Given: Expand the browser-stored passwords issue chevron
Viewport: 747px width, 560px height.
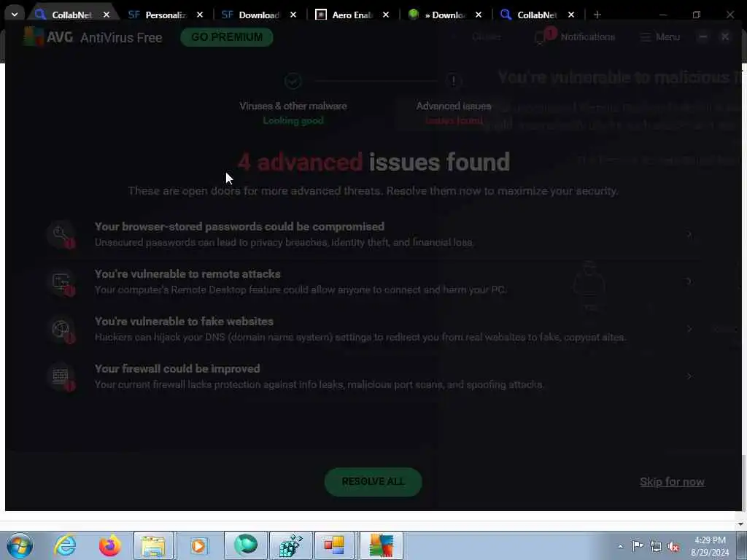Looking at the screenshot, I should (x=689, y=234).
